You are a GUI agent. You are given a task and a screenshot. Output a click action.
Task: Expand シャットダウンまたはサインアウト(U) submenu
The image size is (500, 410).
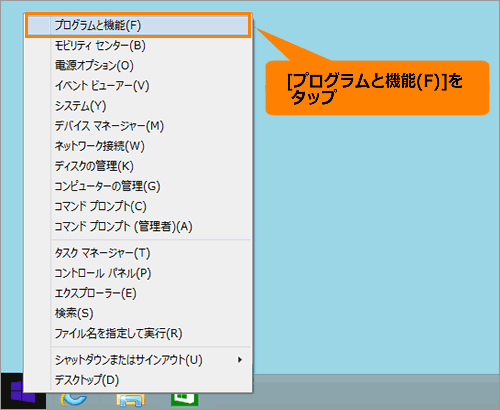[x=138, y=360]
